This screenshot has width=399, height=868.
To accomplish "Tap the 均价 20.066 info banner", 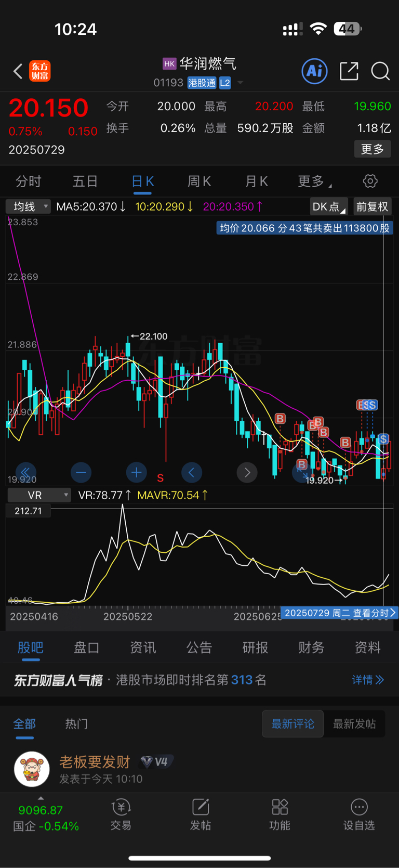I will click(305, 228).
